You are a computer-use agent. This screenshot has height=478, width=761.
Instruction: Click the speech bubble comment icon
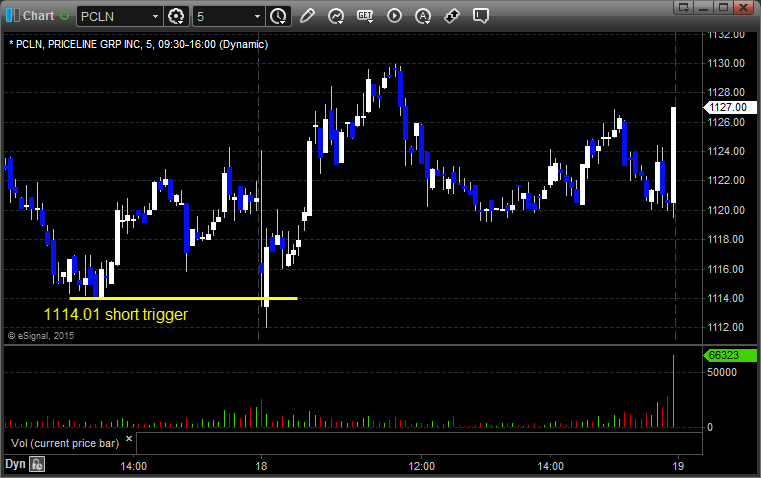coord(480,16)
